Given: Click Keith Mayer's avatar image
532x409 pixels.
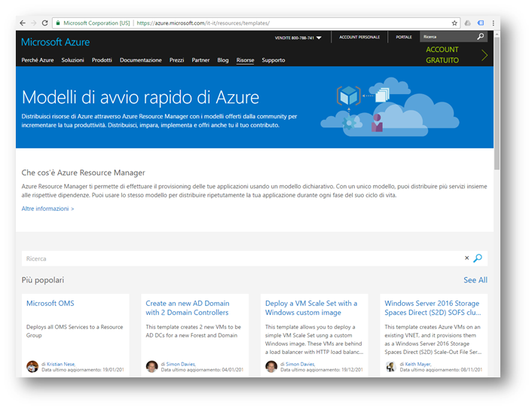Looking at the screenshot, I should click(390, 366).
